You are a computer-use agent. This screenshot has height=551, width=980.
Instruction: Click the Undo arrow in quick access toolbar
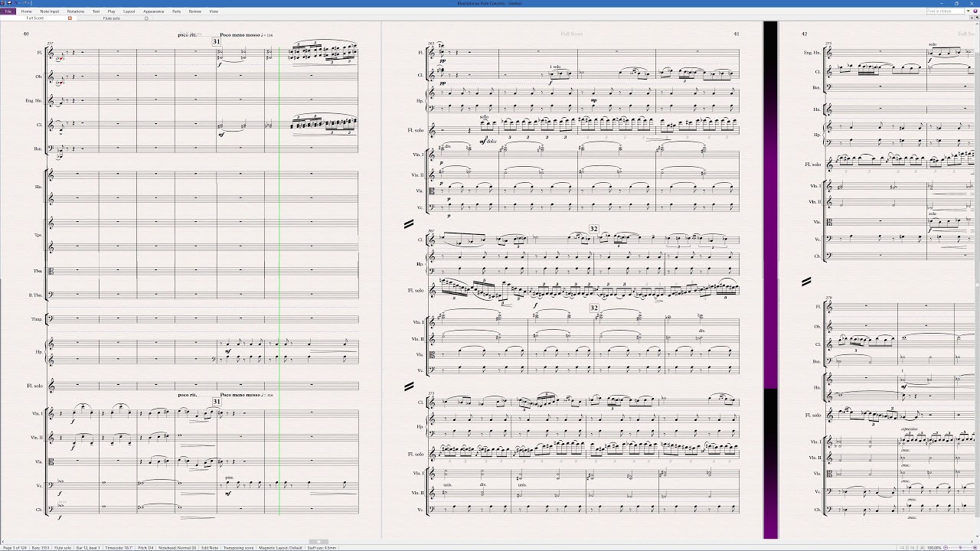pyautogui.click(x=16, y=3)
